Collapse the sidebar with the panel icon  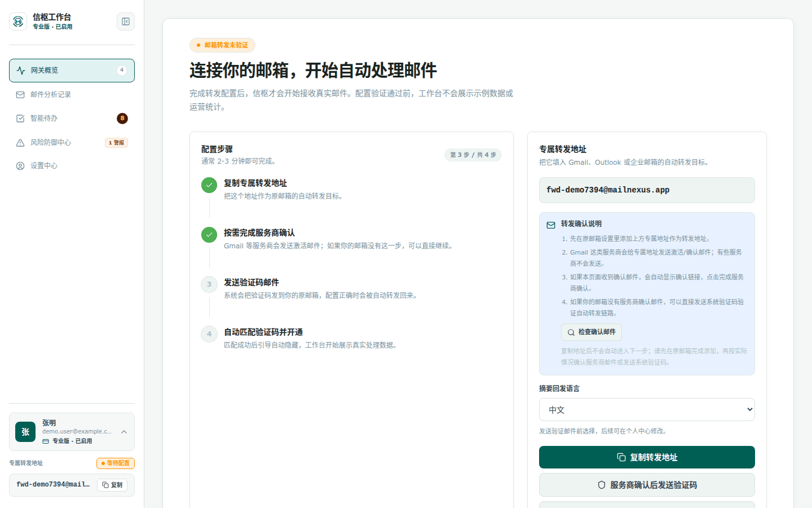tap(126, 21)
